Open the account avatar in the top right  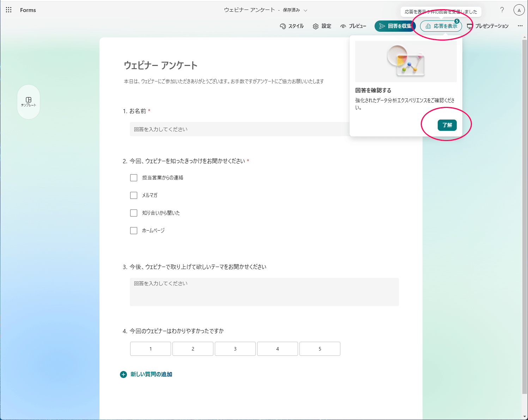[519, 10]
